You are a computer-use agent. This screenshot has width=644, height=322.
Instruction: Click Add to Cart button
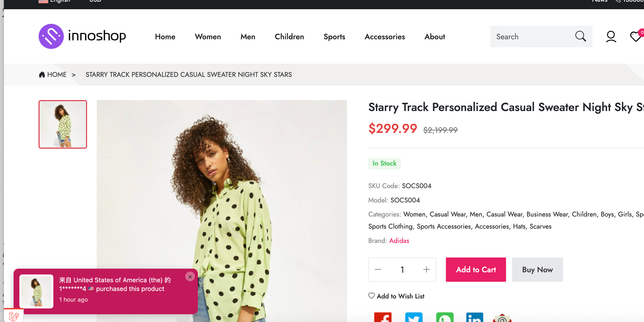pyautogui.click(x=475, y=269)
